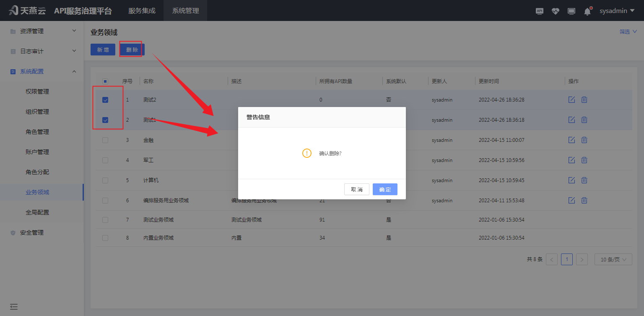Open the sysadmin user dropdown
Viewport: 644px width, 316px height.
coord(617,10)
